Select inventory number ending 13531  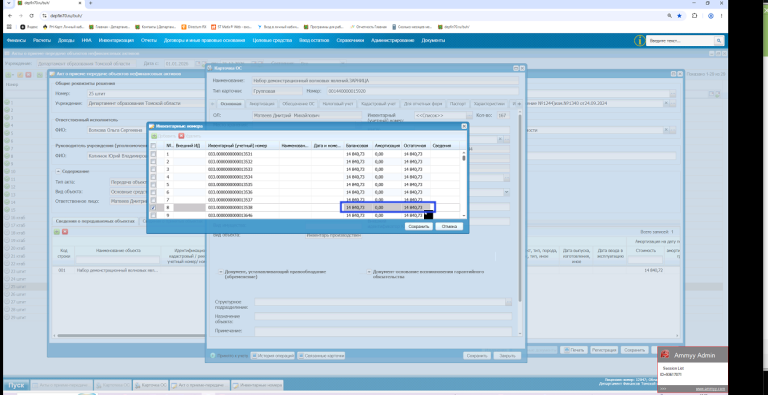click(x=230, y=154)
